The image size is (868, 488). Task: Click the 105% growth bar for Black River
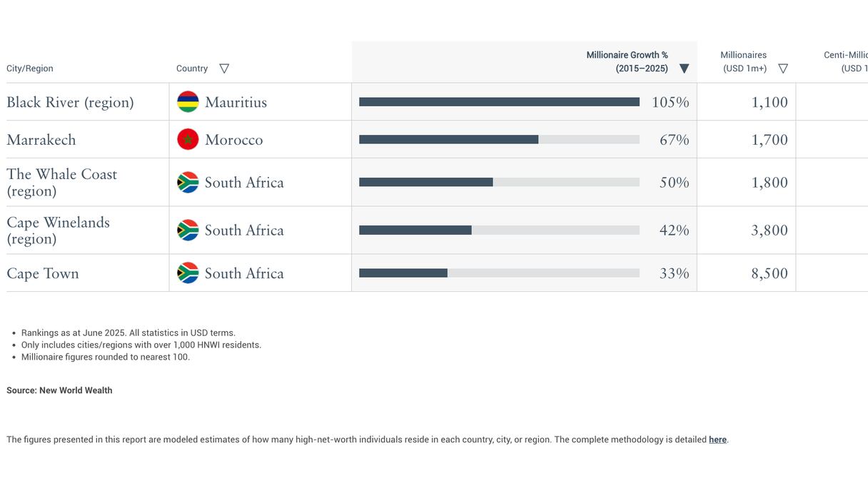tap(499, 102)
